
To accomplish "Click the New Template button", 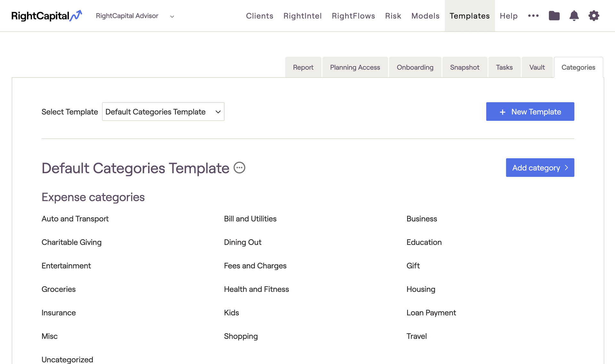I will (x=530, y=111).
